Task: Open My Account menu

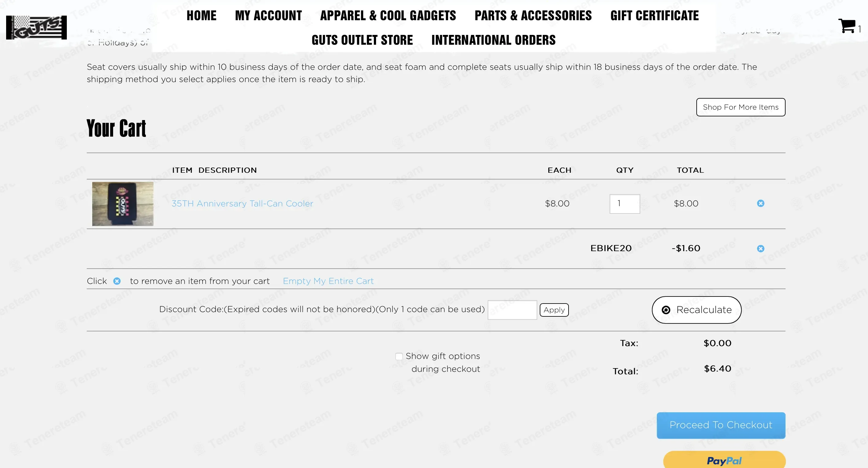Action: click(268, 16)
